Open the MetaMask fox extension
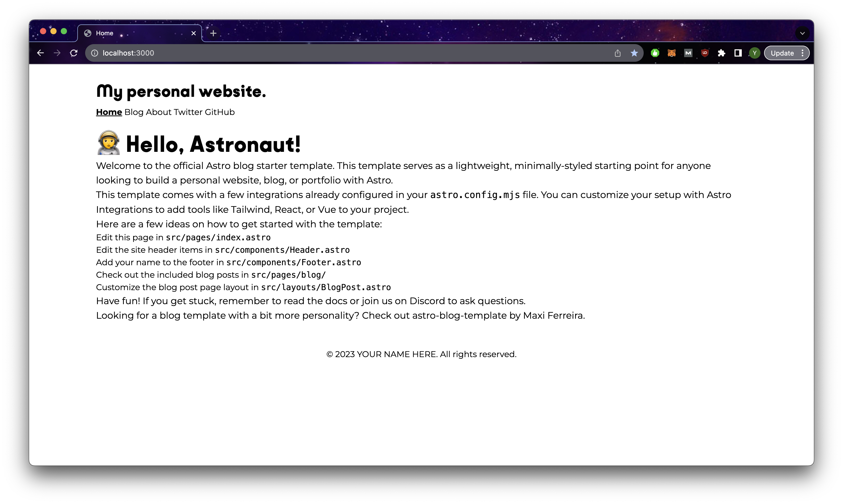This screenshot has height=504, width=843. 671,53
